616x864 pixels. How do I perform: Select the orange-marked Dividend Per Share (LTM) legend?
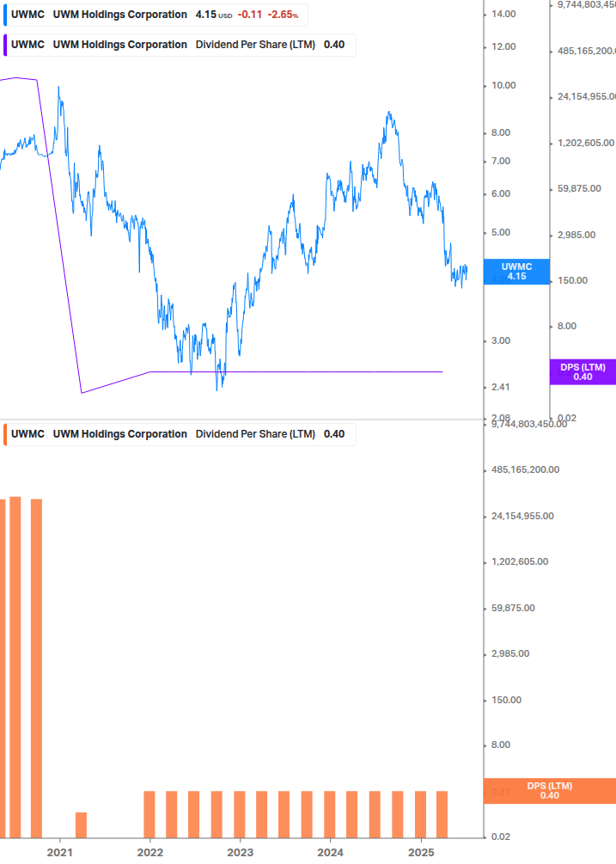[x=180, y=434]
